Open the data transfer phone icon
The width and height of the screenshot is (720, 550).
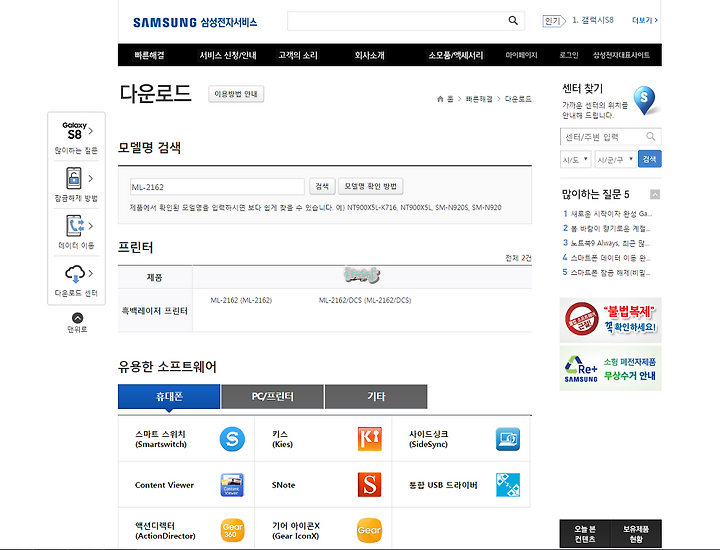pyautogui.click(x=75, y=225)
